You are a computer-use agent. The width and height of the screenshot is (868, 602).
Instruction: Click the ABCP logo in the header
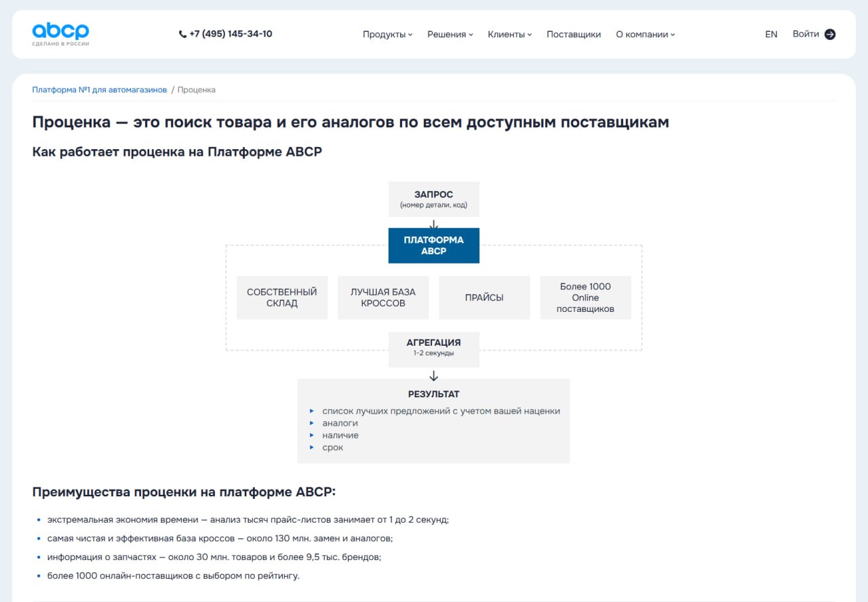60,34
